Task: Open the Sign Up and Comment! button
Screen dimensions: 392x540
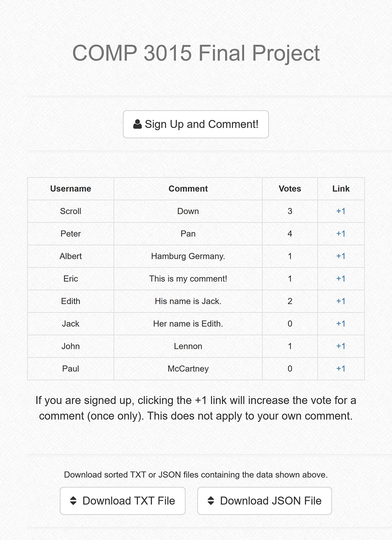Action: [196, 124]
